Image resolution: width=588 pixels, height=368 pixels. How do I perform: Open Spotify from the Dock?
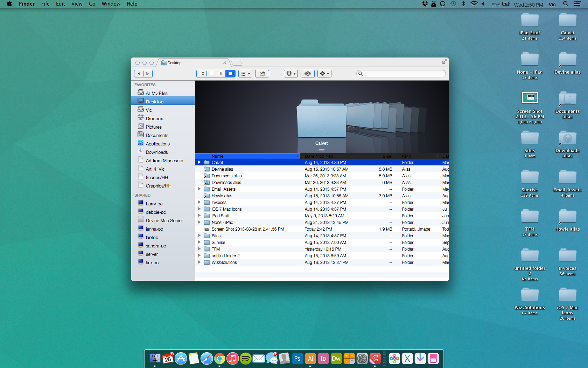point(246,359)
